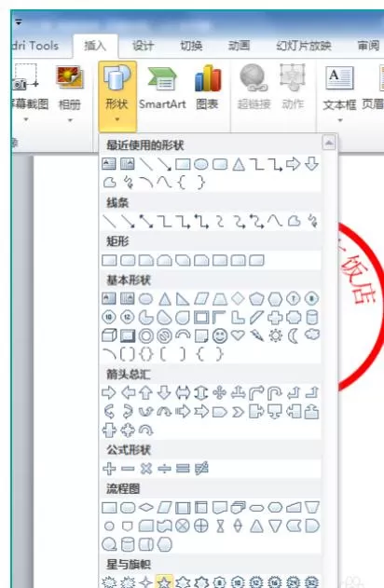The width and height of the screenshot is (384, 588).
Task: Select the multiply sign in 公式形状
Action: (146, 469)
